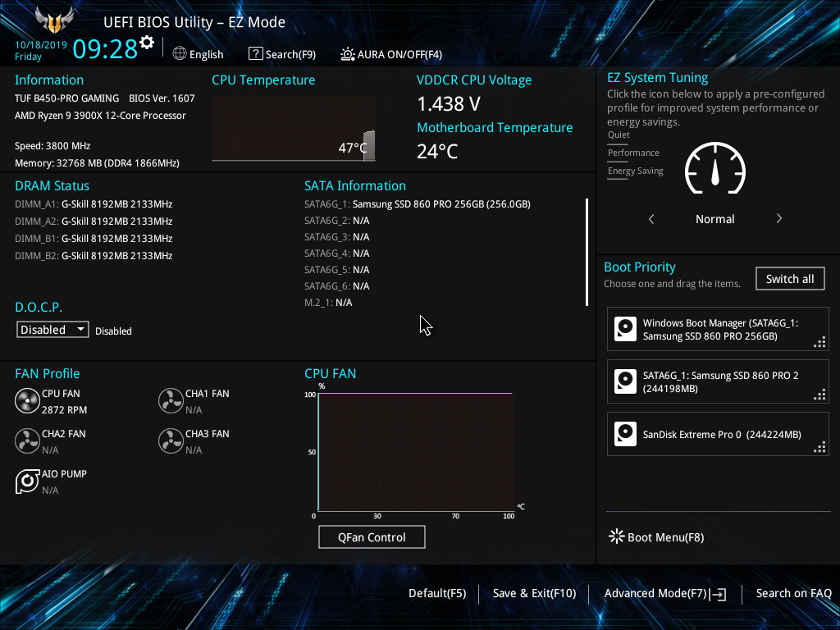
Task: Click the Switch all button
Action: click(790, 279)
